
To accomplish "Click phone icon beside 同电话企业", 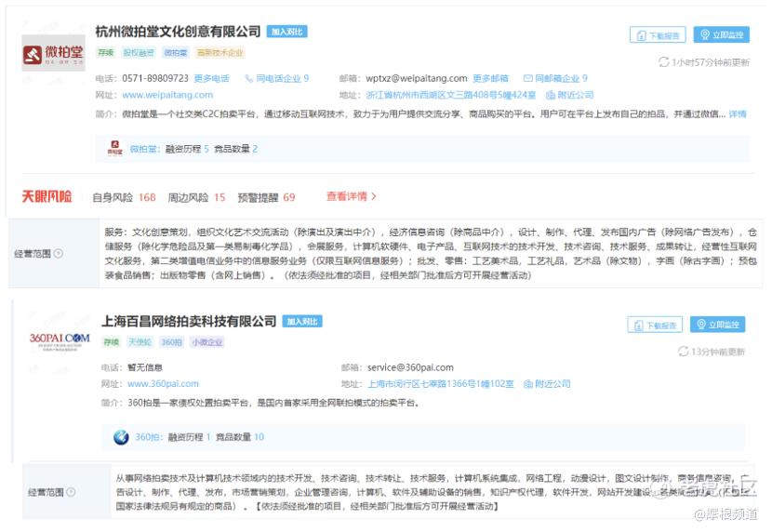I will 249,78.
